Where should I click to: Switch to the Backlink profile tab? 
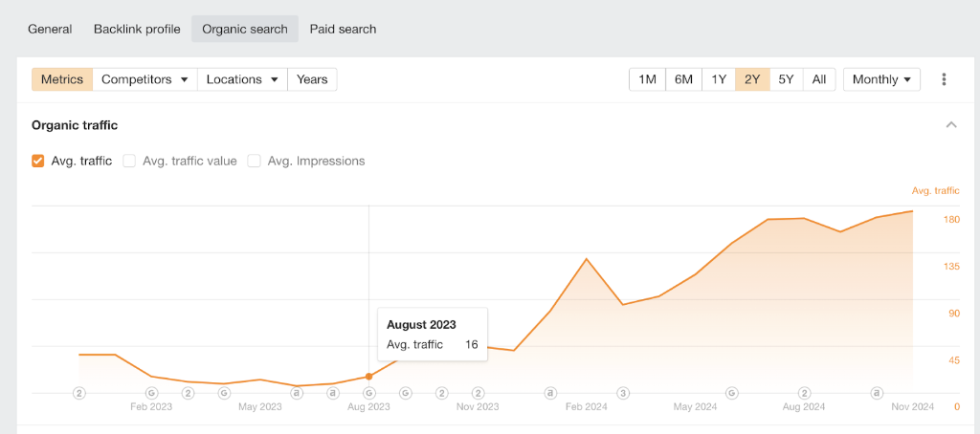point(137,29)
